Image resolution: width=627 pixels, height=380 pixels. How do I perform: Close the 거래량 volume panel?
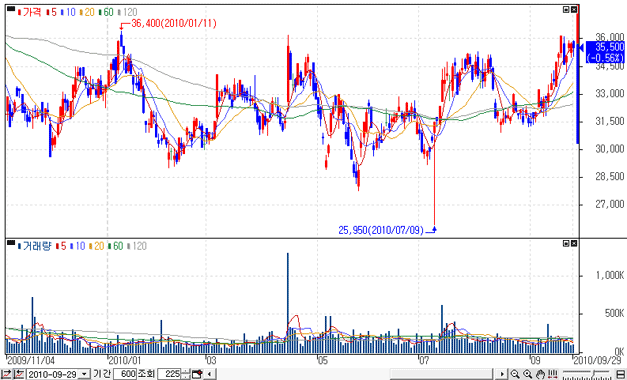[573, 243]
